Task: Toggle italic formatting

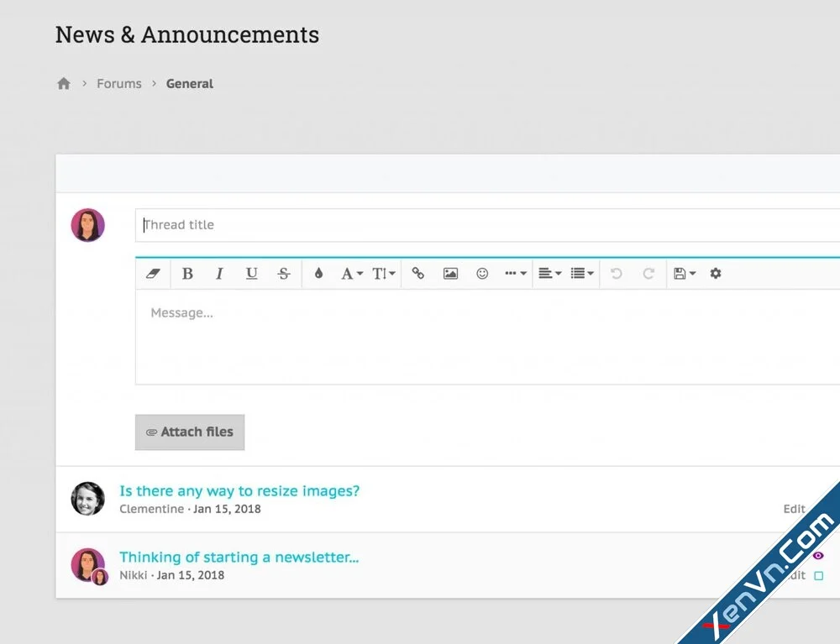Action: [219, 274]
